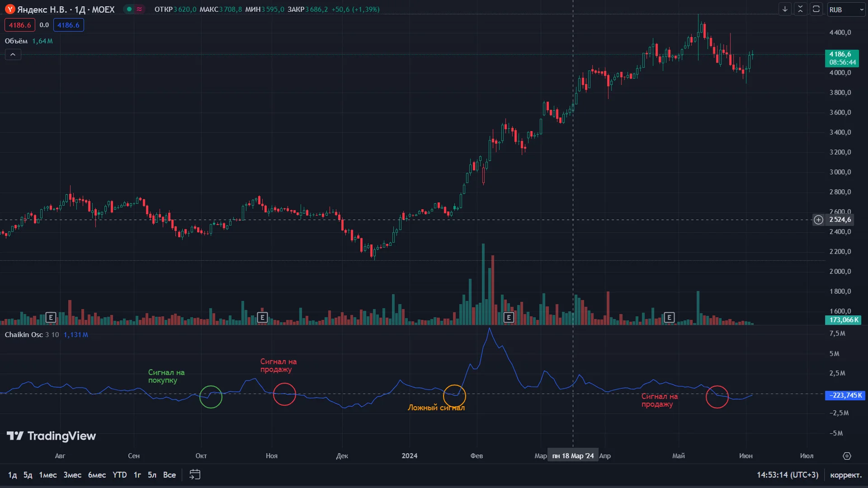
Task: Open the RUB currency dropdown
Action: click(x=846, y=9)
